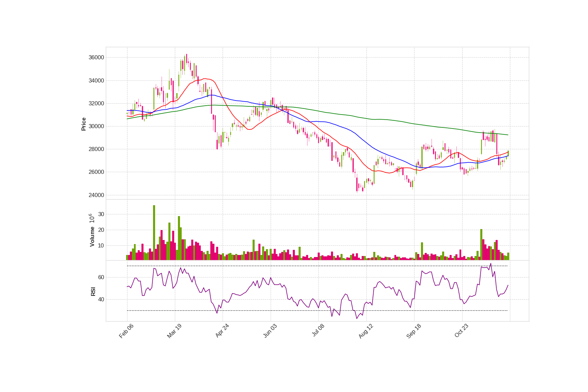Screen dimensions: 588x392
Task: Click the tallest green volume bar
Action: point(154,233)
